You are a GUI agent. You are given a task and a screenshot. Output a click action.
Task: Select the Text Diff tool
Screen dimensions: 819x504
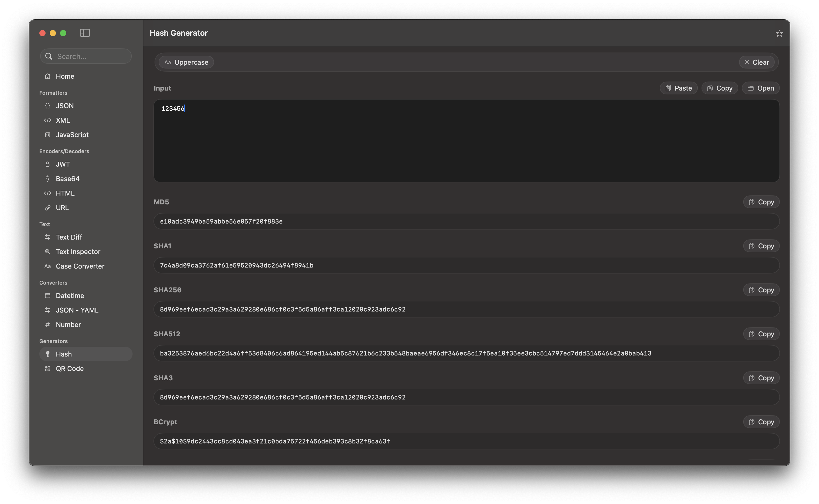(69, 237)
